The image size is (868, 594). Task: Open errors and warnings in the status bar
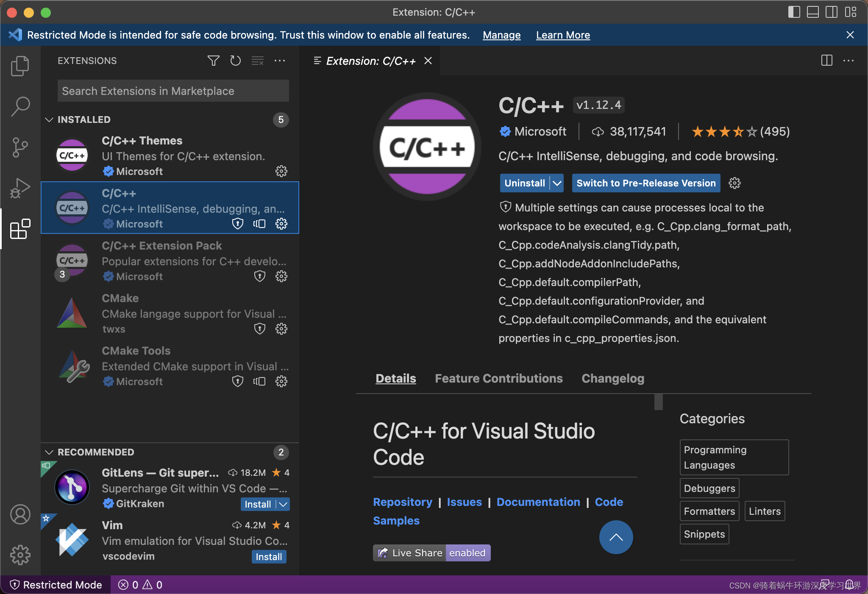coord(140,585)
